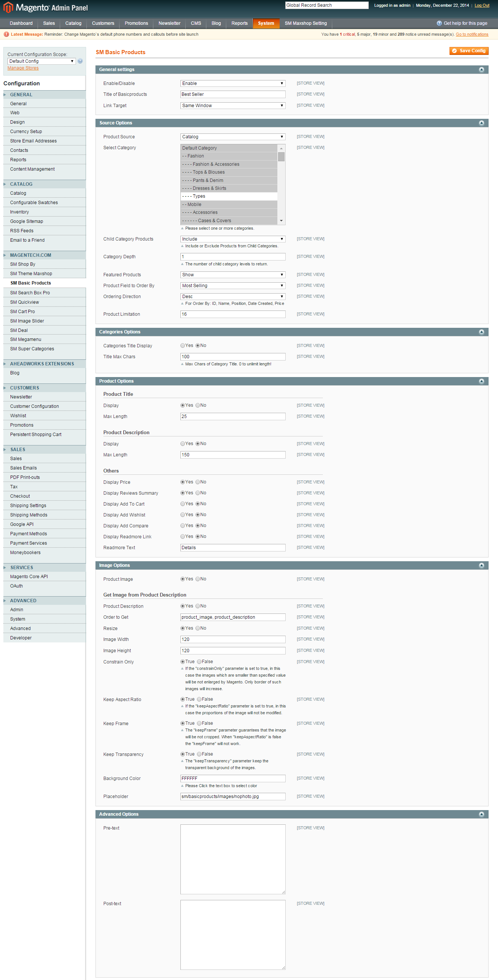Set Product Title Display to No
Image resolution: width=498 pixels, height=980 pixels.
click(198, 405)
